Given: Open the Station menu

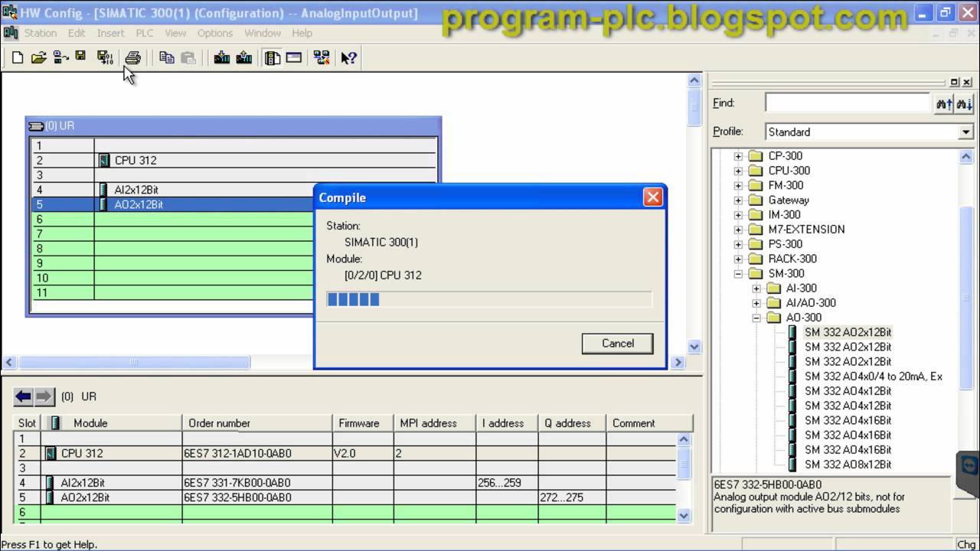Looking at the screenshot, I should [x=41, y=33].
